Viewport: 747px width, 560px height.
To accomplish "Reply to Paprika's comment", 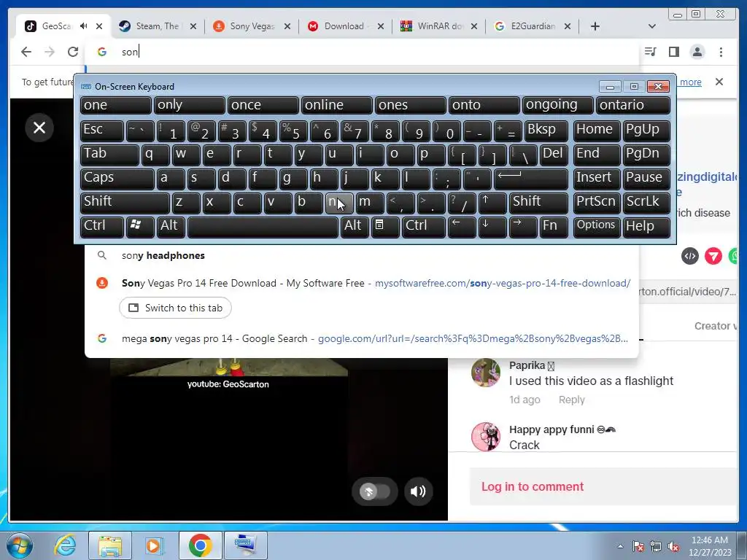I will [x=572, y=400].
